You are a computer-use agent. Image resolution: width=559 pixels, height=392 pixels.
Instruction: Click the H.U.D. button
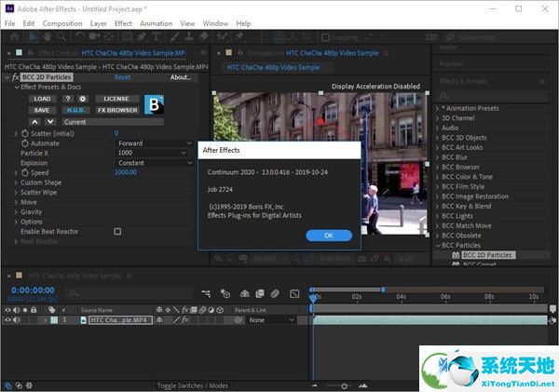tap(75, 110)
